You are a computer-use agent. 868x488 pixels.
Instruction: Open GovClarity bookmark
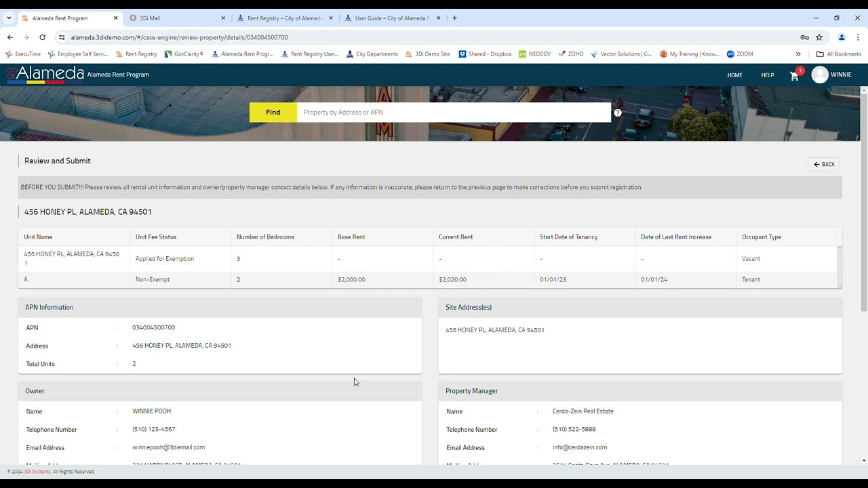(x=184, y=54)
